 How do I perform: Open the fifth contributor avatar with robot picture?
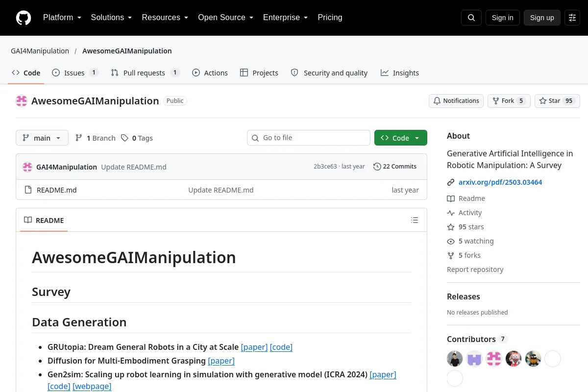click(x=533, y=359)
